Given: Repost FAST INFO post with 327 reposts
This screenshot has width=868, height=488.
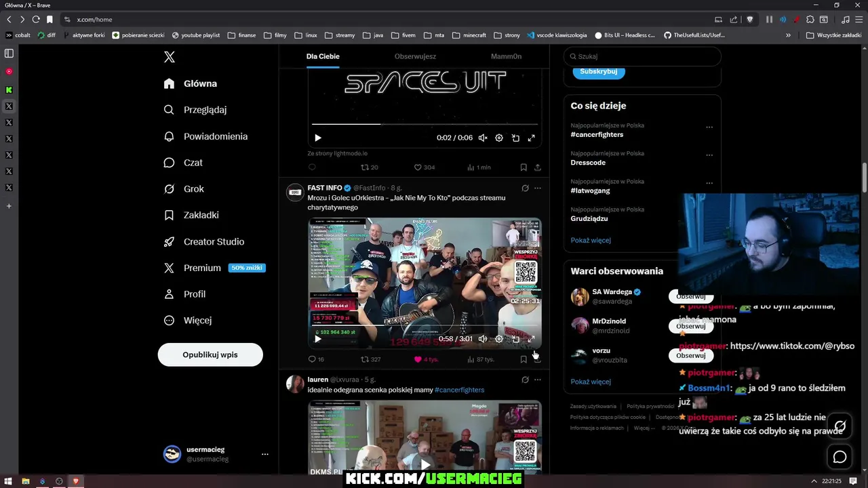Looking at the screenshot, I should click(371, 359).
